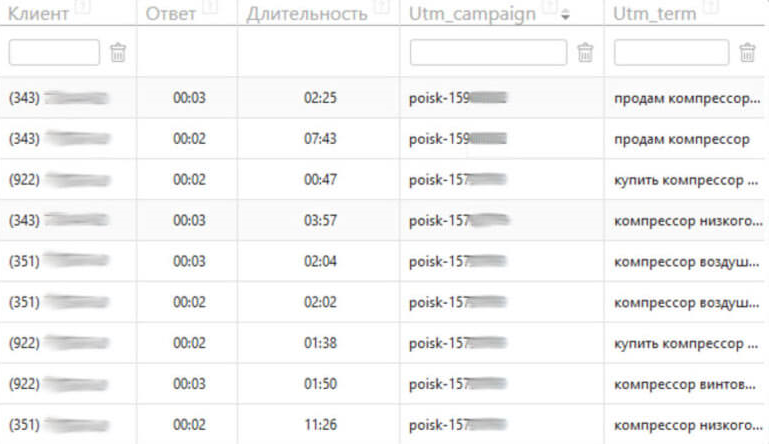769x444 pixels.
Task: Clear the Utm_campaign filter with trash icon
Action: (586, 53)
